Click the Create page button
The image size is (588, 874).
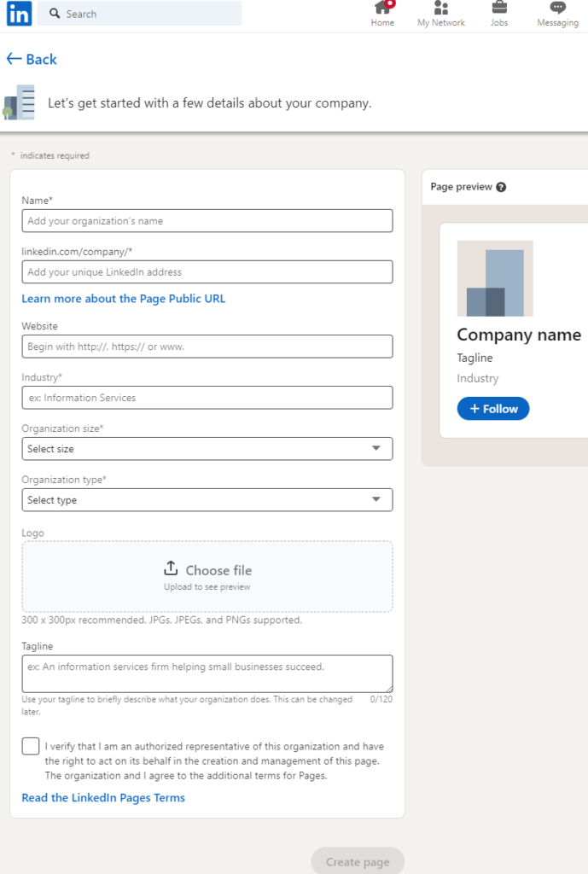358,860
